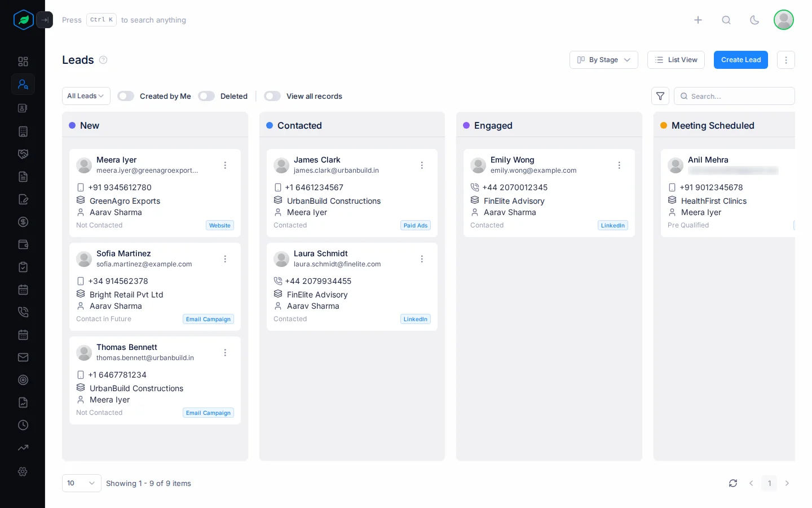The width and height of the screenshot is (812, 508).
Task: Open the trending analytics icon in sidebar
Action: coord(23,448)
